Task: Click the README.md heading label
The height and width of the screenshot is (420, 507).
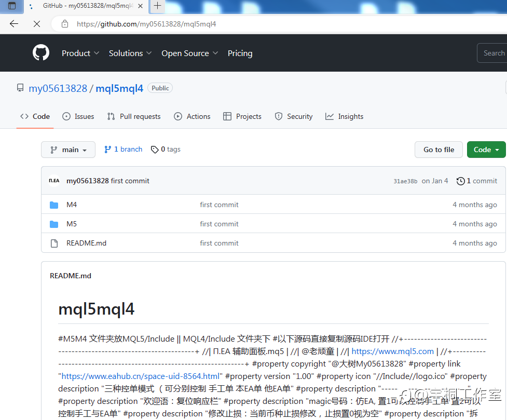Action: (71, 276)
